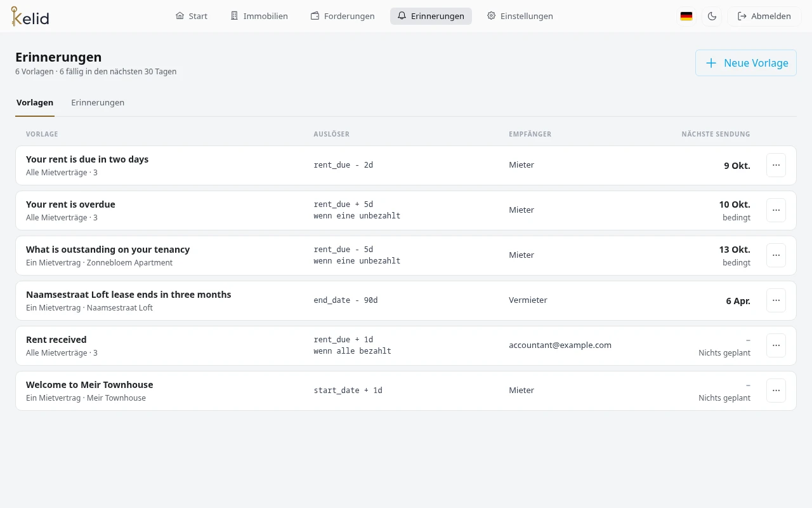
Task: Select 'What is outstanding on your tenancy'
Action: point(108,250)
